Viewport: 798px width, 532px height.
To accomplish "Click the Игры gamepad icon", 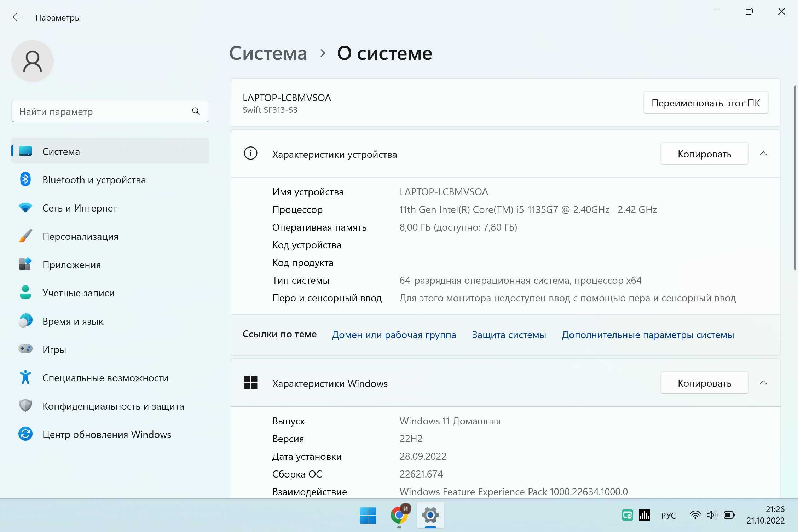I will point(25,349).
